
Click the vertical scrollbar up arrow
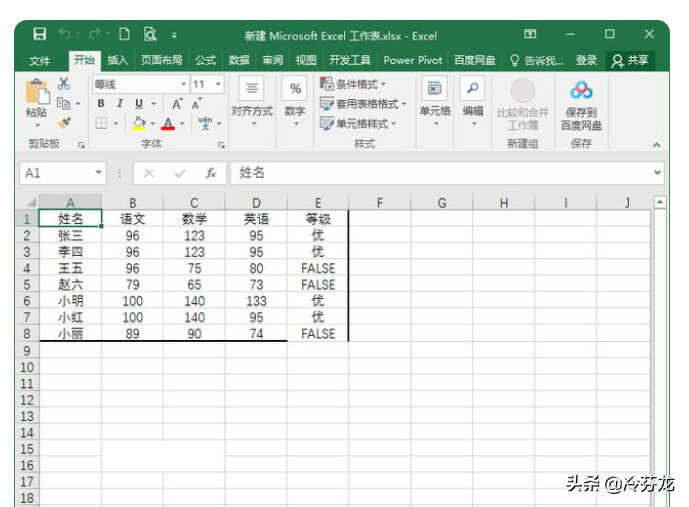click(660, 203)
